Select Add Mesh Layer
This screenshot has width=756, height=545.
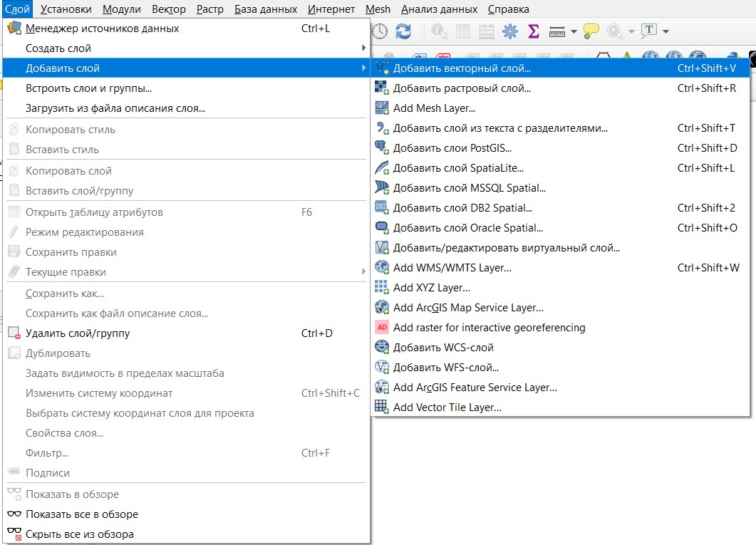pyautogui.click(x=560, y=108)
